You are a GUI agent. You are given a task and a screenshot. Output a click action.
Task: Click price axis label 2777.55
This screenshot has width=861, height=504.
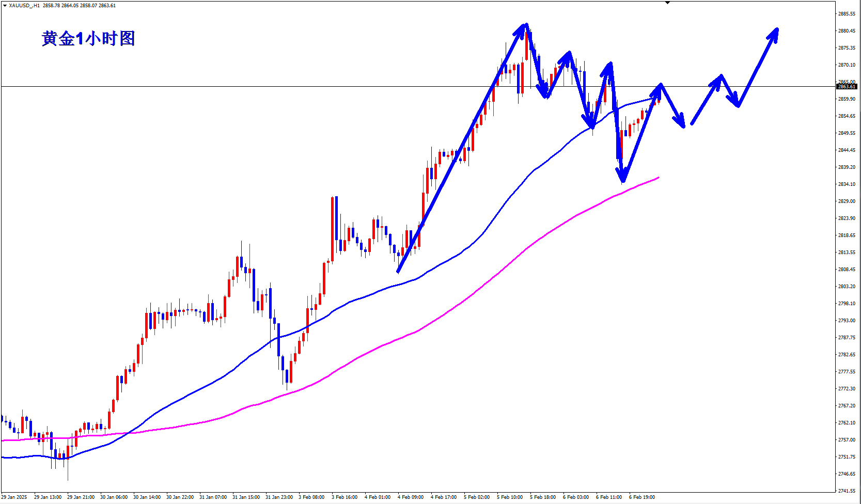847,372
